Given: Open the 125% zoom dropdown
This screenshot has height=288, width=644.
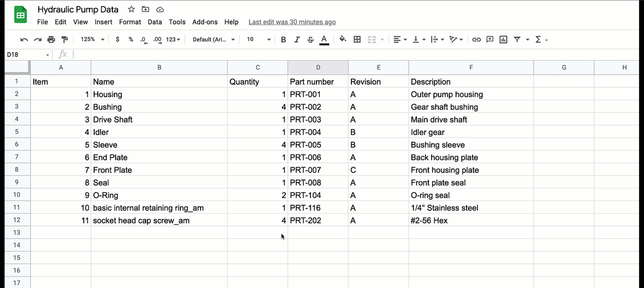Looking at the screenshot, I should [x=92, y=39].
